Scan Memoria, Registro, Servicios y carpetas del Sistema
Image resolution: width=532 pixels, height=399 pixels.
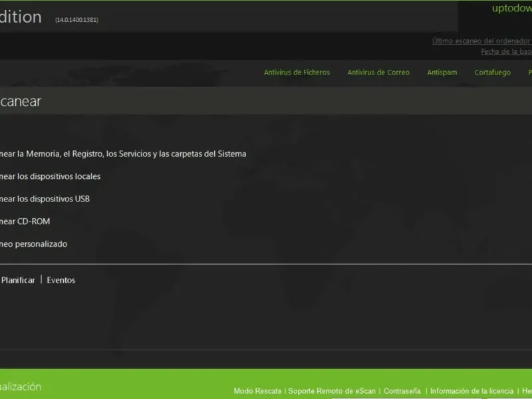point(123,154)
